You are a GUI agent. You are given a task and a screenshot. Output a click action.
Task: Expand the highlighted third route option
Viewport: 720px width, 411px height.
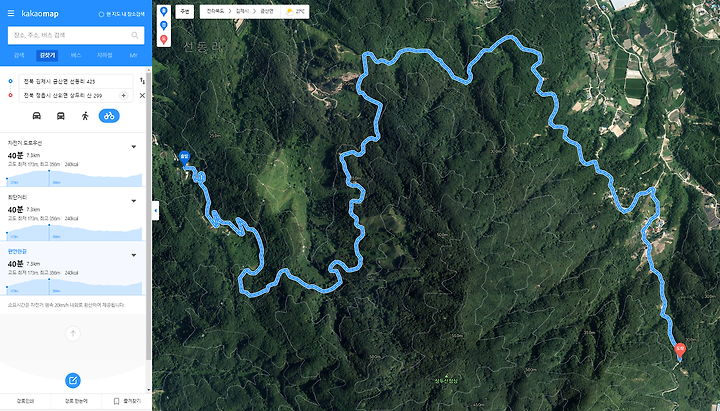coord(134,255)
